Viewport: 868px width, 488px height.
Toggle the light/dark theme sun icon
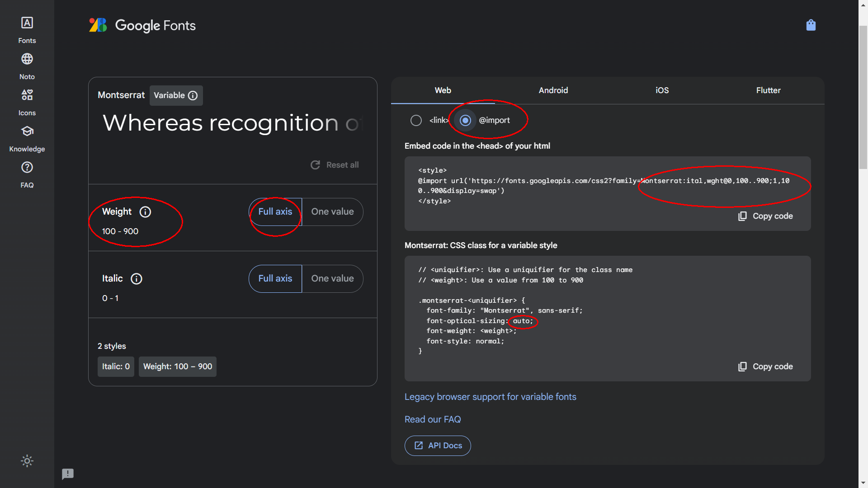pyautogui.click(x=27, y=461)
